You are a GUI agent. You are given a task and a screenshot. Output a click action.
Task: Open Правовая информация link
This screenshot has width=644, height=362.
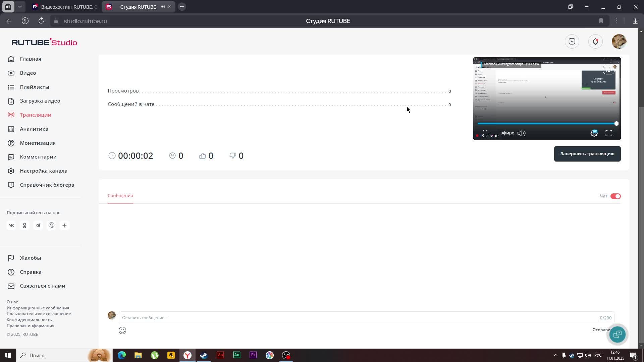click(x=30, y=326)
